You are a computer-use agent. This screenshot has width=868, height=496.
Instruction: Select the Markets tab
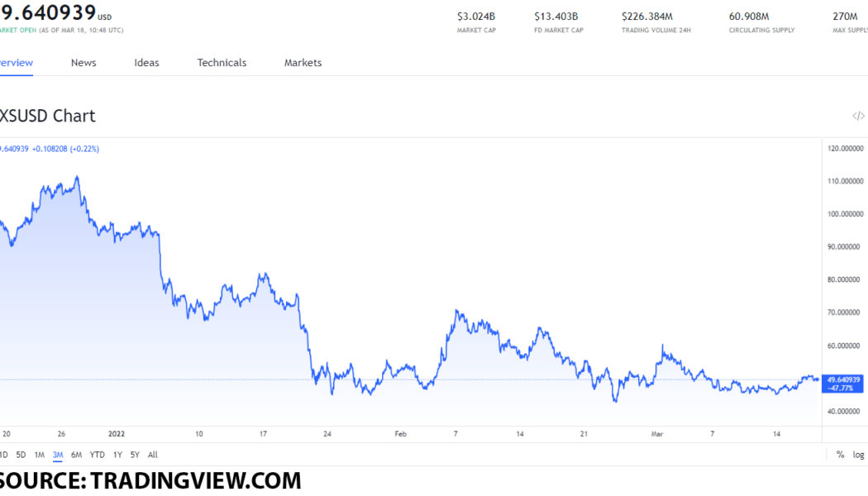tap(303, 63)
